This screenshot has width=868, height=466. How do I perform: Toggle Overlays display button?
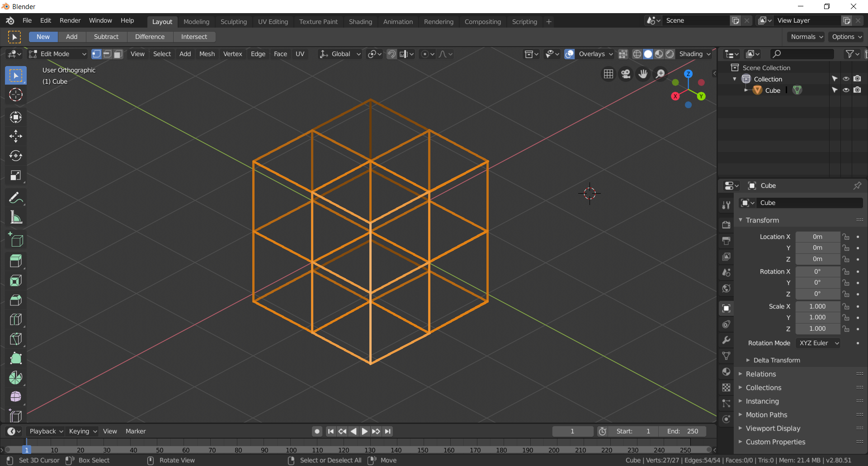click(x=570, y=54)
